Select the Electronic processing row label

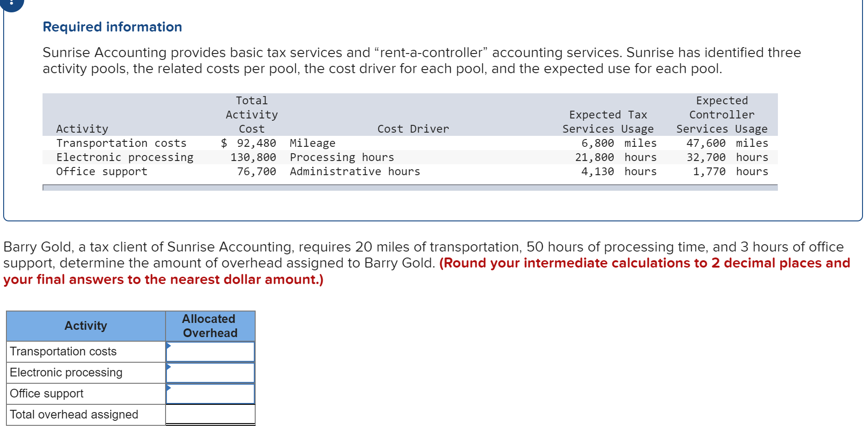(x=125, y=157)
